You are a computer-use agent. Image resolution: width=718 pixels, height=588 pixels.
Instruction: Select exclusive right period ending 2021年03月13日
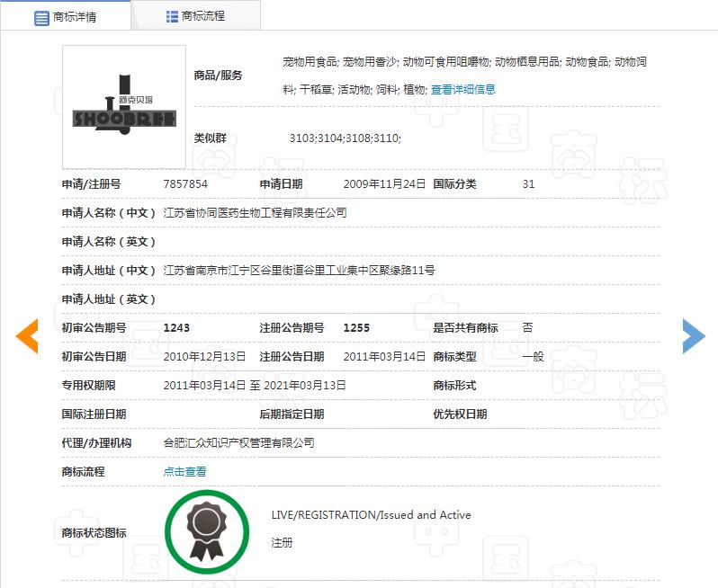point(304,386)
